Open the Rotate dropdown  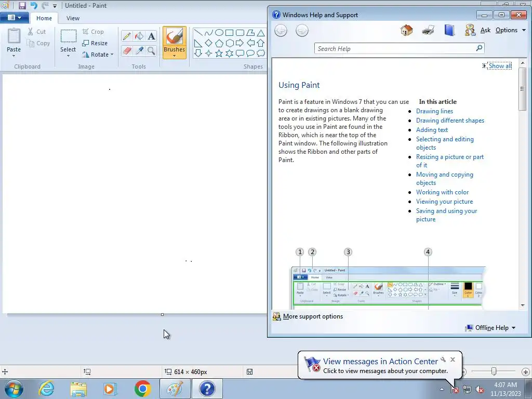point(98,54)
